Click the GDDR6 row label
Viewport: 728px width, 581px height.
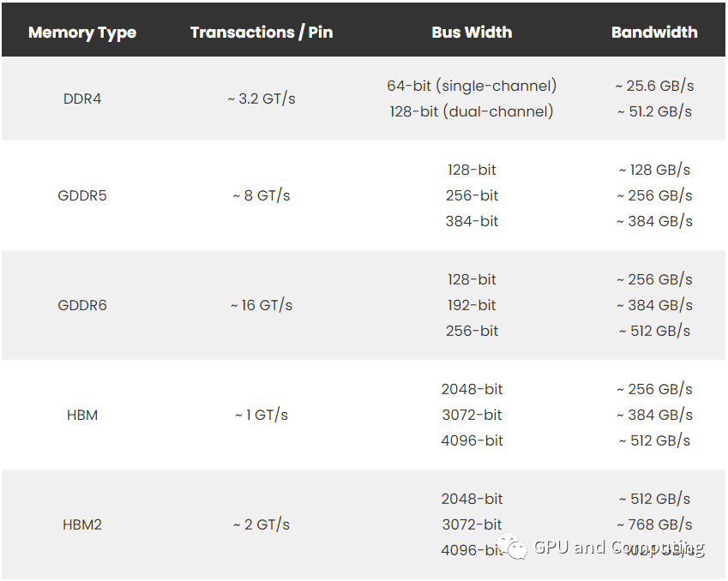pyautogui.click(x=82, y=305)
